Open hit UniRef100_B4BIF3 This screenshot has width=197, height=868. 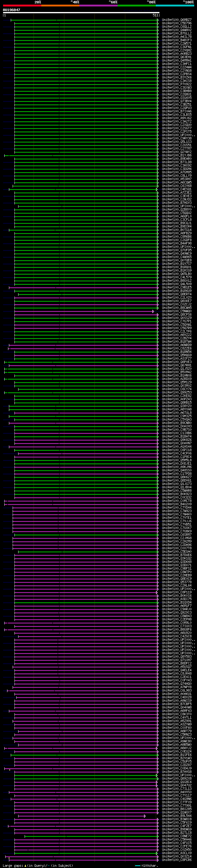point(177,40)
